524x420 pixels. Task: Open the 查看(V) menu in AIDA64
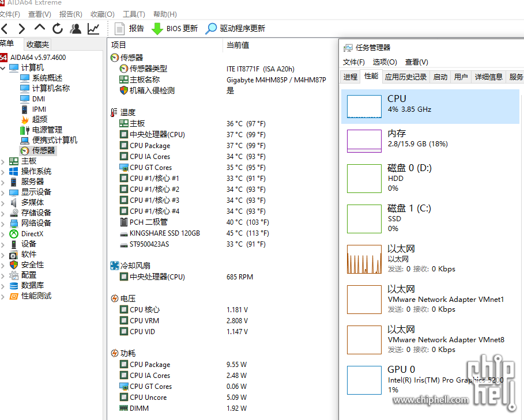[x=39, y=14]
